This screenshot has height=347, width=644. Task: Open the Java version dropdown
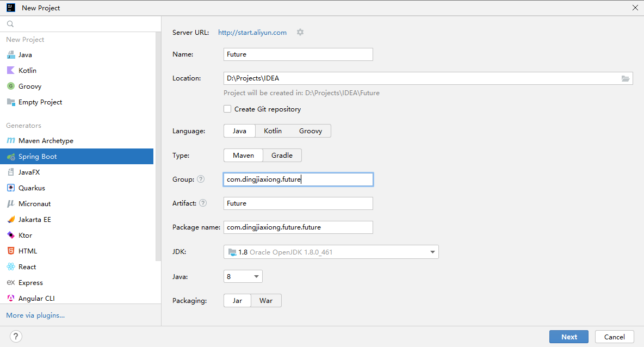point(256,276)
